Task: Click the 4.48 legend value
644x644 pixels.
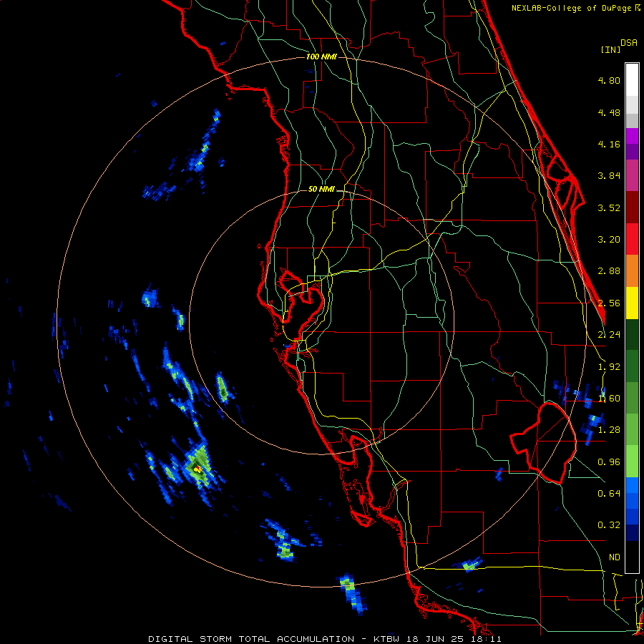Action: coord(609,112)
